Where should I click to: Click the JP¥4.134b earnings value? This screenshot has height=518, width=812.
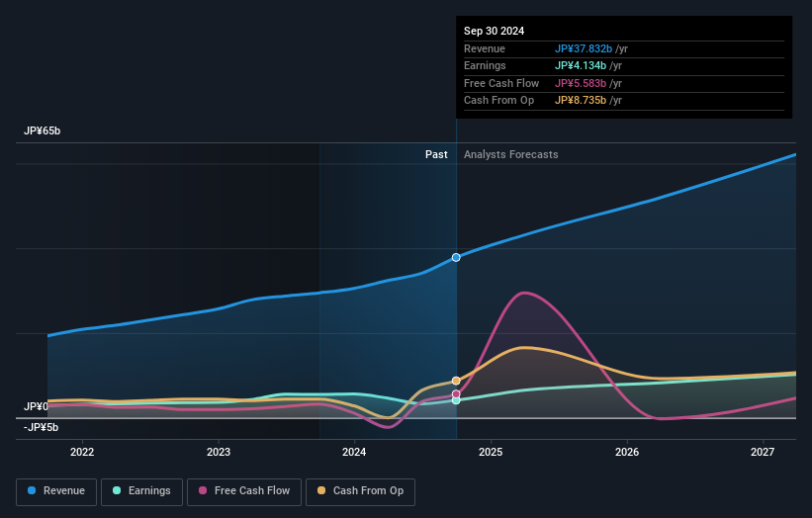[581, 65]
